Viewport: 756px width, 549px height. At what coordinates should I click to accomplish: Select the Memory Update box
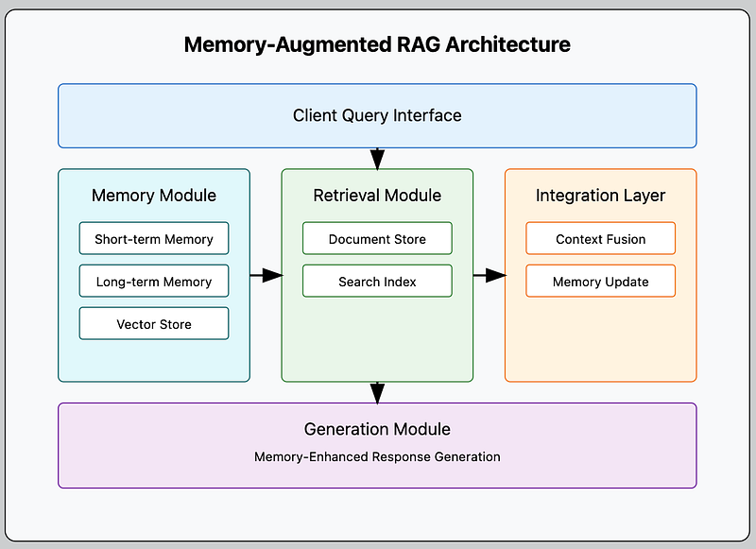[x=600, y=281]
